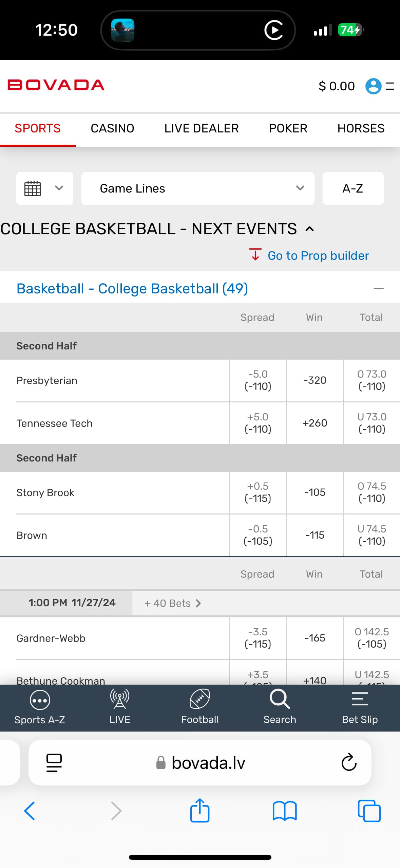Viewport: 400px width, 868px height.
Task: Collapse College Basketball Next Events header
Action: pyautogui.click(x=309, y=229)
